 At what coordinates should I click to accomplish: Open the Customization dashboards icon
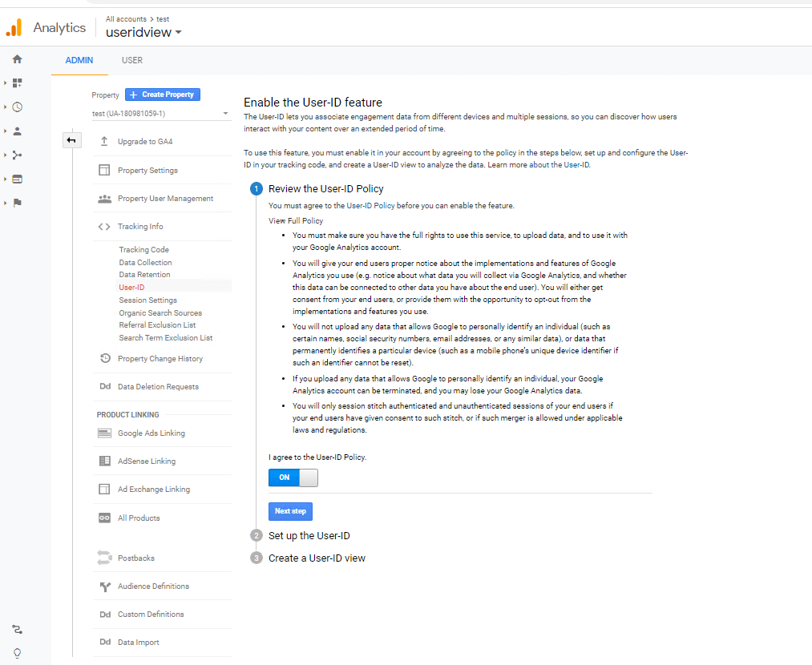coord(17,83)
